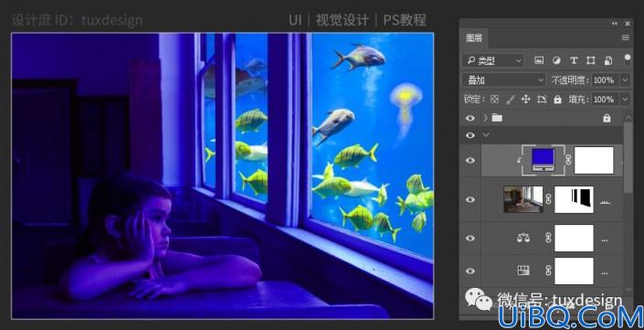Hide the expanded group via its eye icon
This screenshot has height=330, width=644.
(470, 134)
